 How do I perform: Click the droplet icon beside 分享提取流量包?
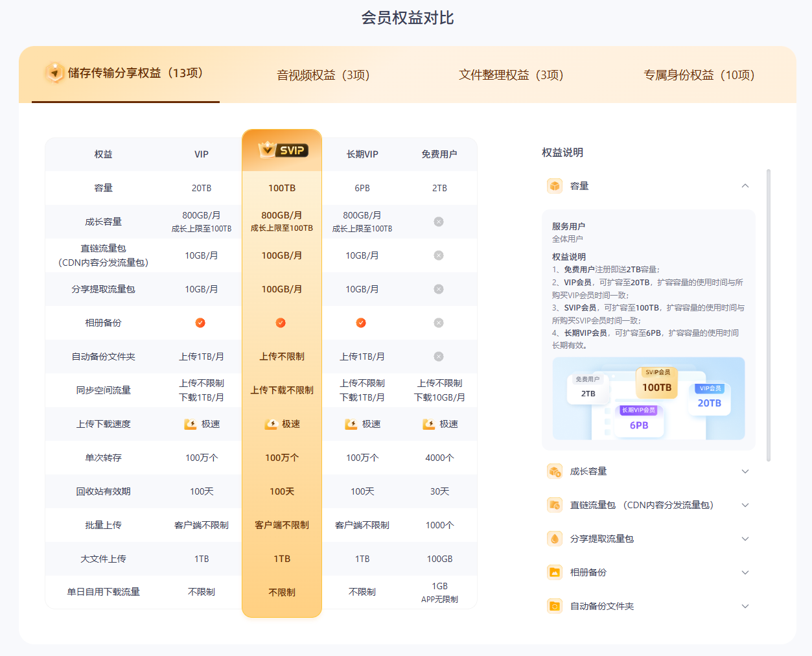pos(555,539)
